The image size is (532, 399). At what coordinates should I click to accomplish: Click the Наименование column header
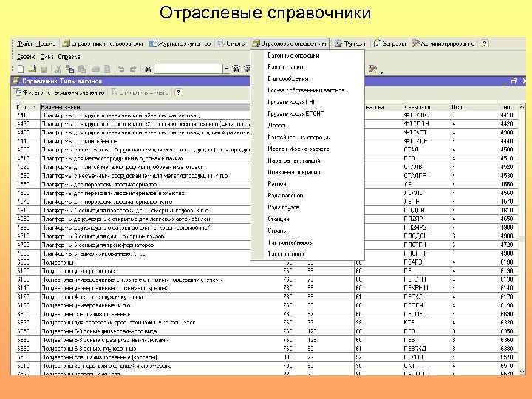pos(146,107)
